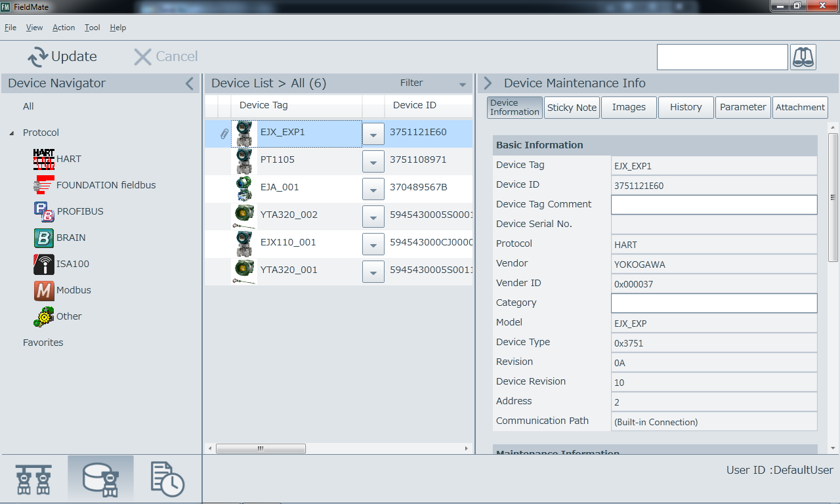
Task: Click device ID 370489567B cell
Action: [x=419, y=188]
